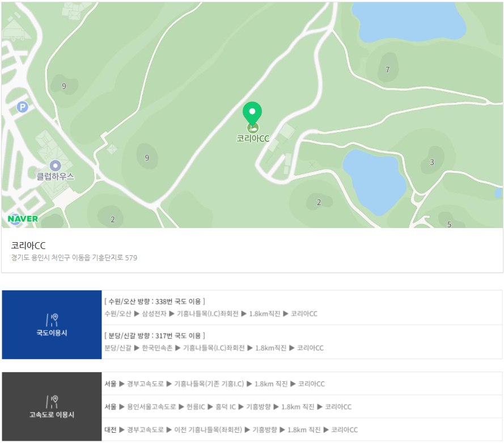The width and height of the screenshot is (504, 443).
Task: Select hole number 5 on the map
Action: (x=449, y=225)
